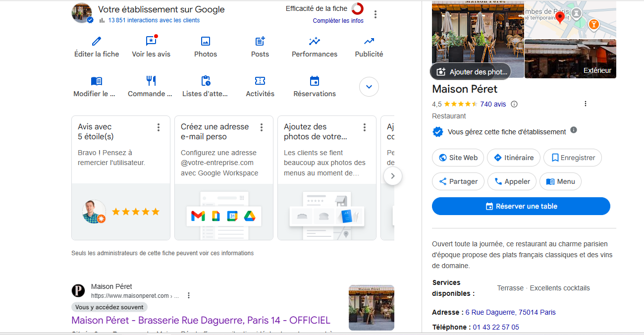The width and height of the screenshot is (644, 335).
Task: Open the Publicité trending arrow icon
Action: (369, 41)
